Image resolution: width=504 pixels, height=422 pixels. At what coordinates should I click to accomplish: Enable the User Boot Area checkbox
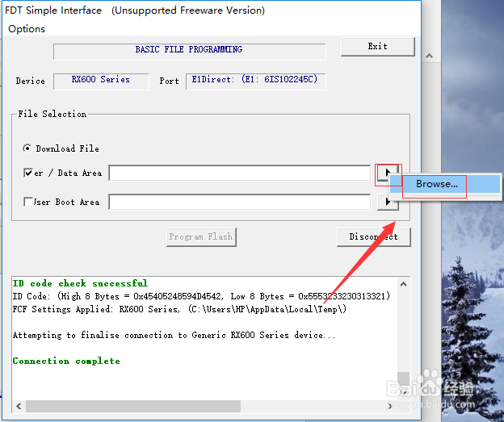(x=28, y=202)
